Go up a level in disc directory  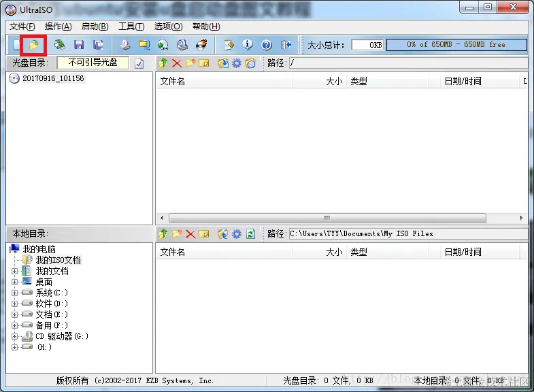click(163, 63)
